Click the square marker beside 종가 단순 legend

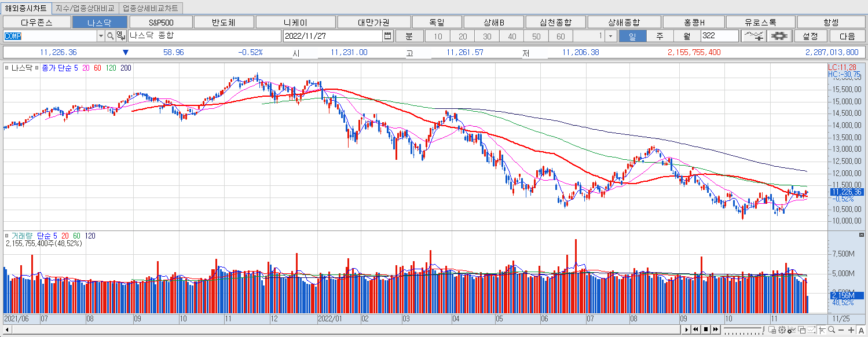(x=38, y=68)
